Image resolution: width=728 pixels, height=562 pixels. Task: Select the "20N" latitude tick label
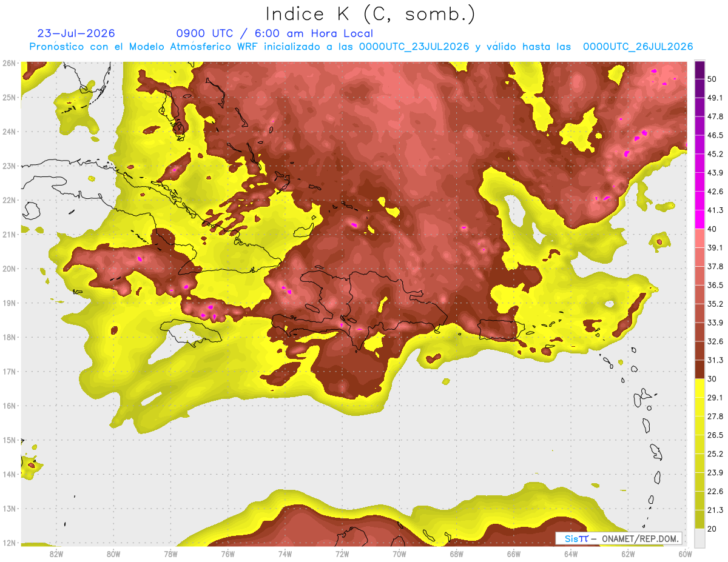click(x=9, y=269)
